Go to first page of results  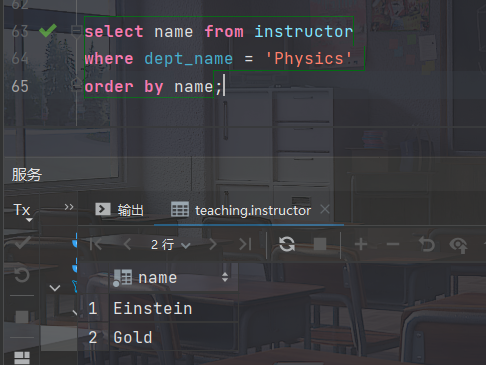click(x=96, y=245)
